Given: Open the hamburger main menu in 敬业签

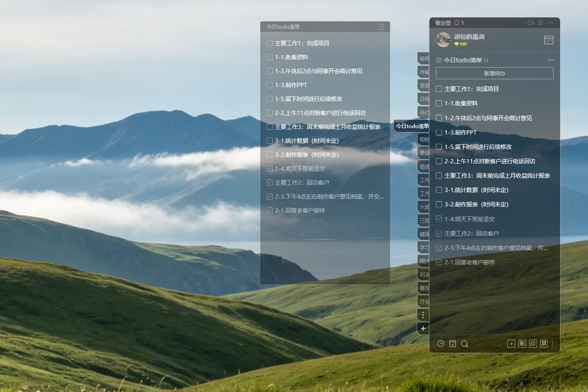Looking at the screenshot, I should [x=540, y=23].
